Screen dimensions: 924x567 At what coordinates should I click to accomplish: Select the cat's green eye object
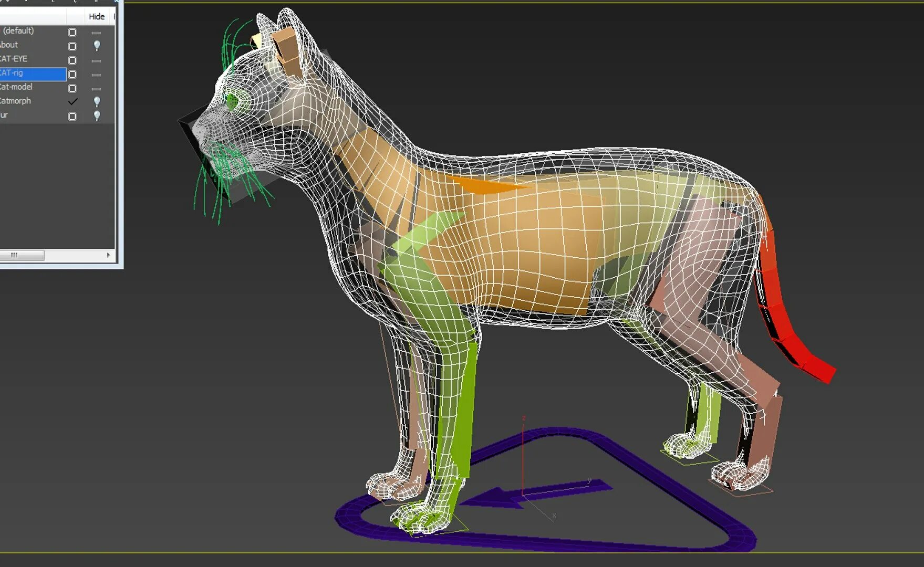coord(232,101)
